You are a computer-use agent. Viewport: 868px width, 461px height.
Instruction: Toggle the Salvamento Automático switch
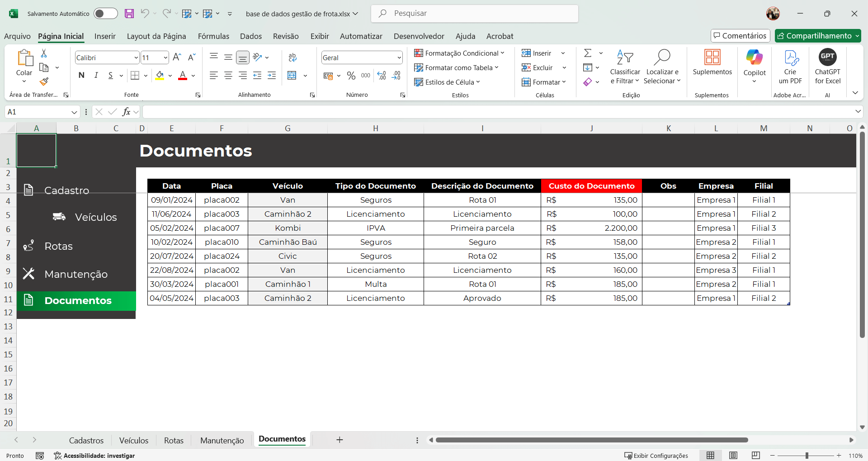coord(105,14)
